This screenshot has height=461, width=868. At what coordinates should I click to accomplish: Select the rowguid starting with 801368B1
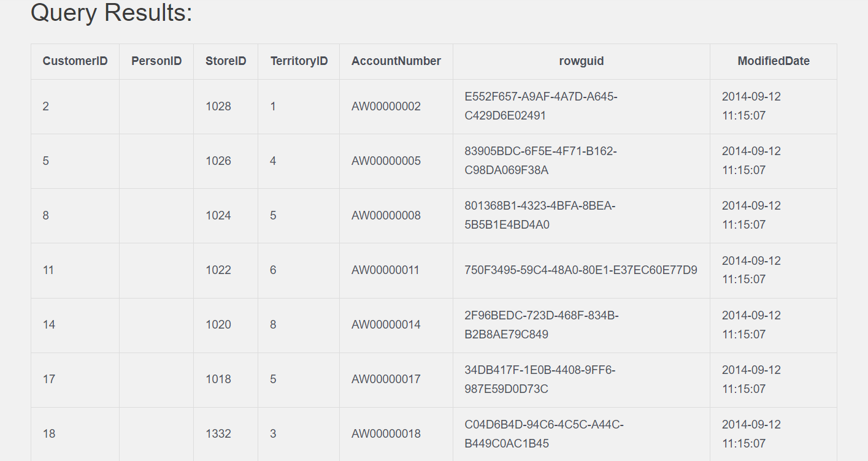(x=540, y=215)
